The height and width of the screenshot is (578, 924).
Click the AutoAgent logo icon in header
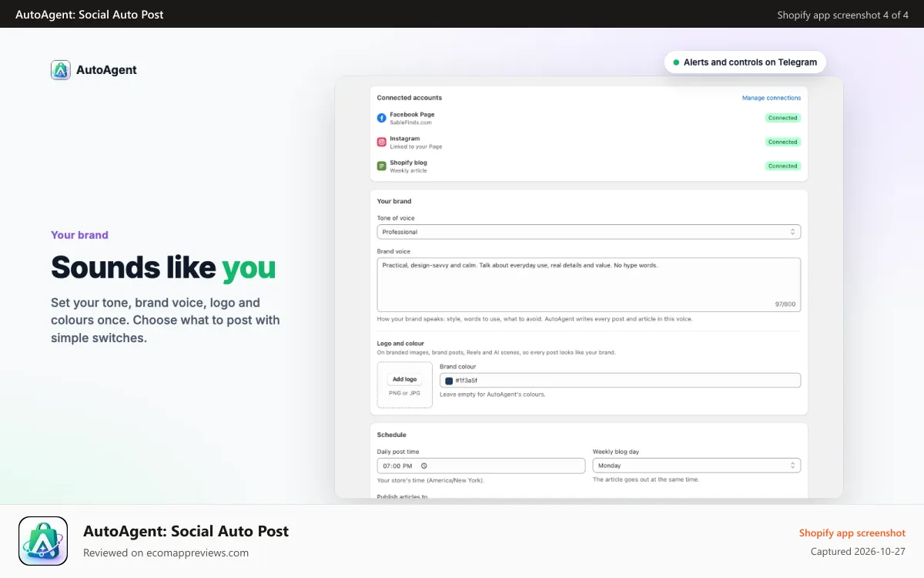tap(61, 70)
